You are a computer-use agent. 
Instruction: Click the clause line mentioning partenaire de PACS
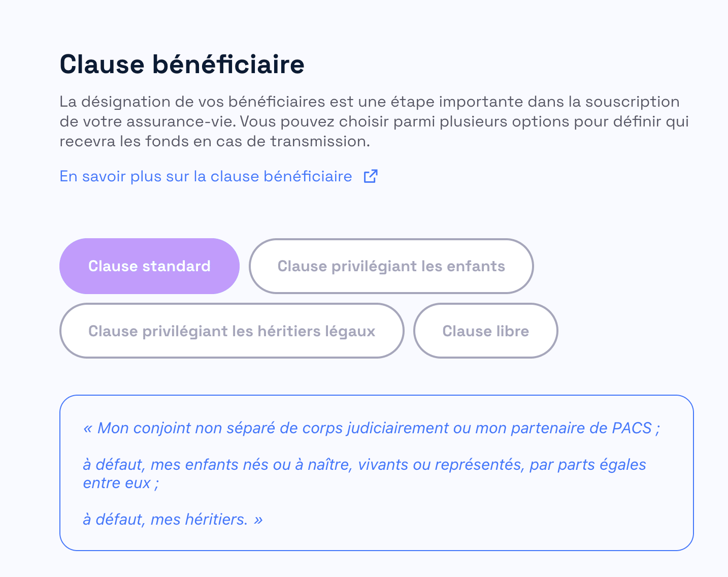[x=372, y=428]
